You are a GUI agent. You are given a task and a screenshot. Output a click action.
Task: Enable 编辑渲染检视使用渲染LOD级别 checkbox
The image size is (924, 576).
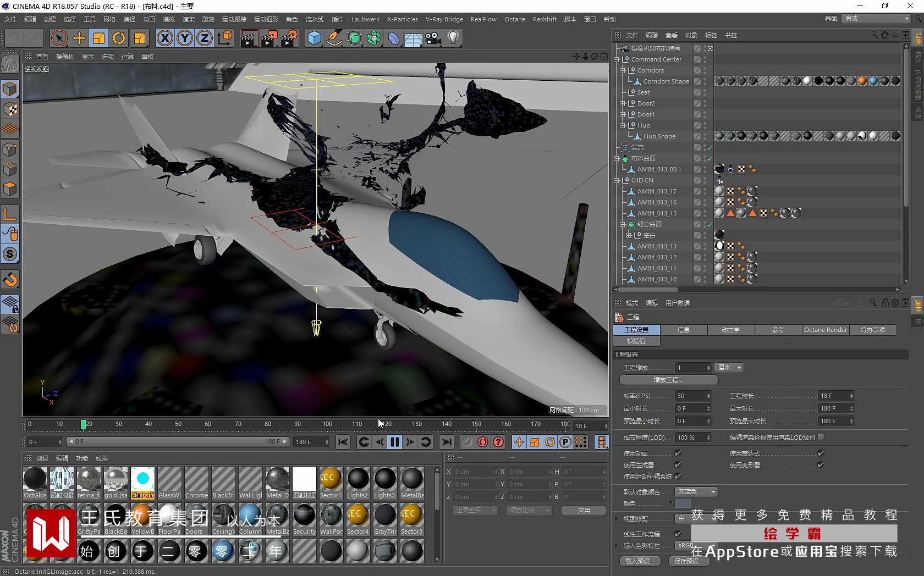821,437
